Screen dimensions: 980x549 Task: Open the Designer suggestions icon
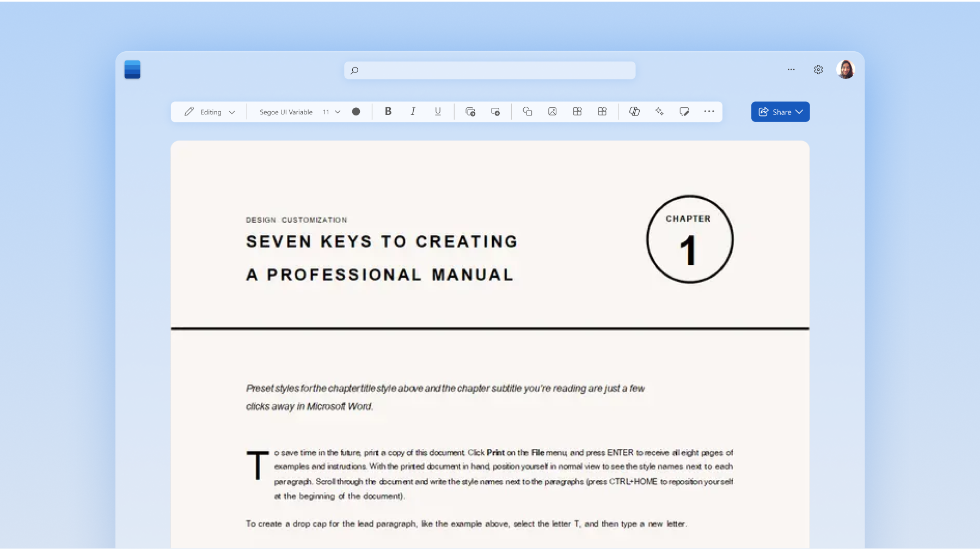(x=659, y=111)
